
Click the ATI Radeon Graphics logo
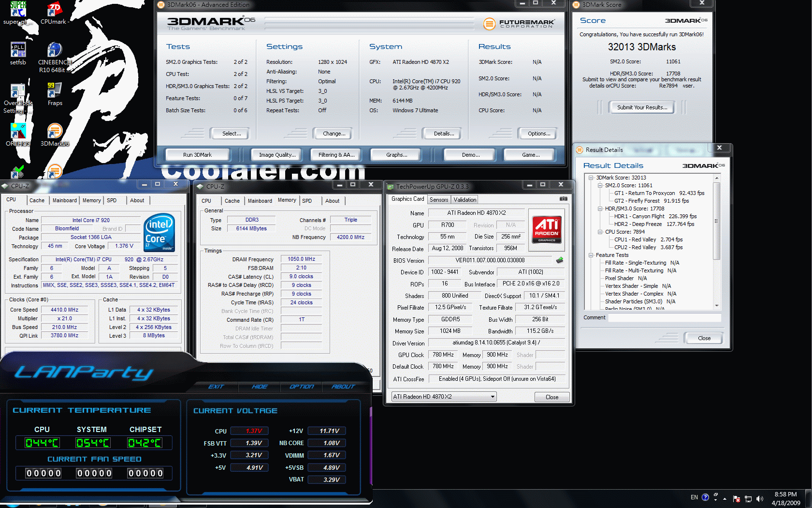pyautogui.click(x=547, y=229)
